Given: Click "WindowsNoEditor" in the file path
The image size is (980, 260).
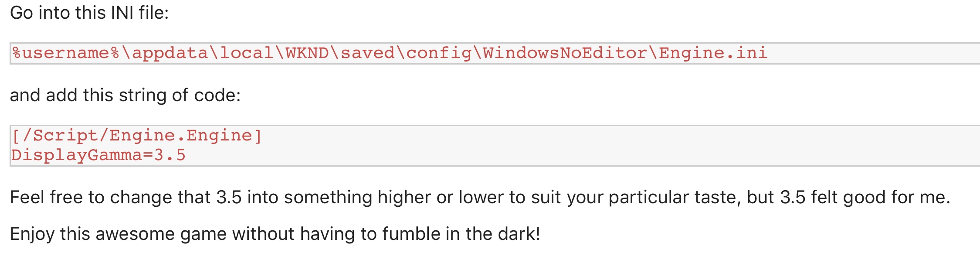Looking at the screenshot, I should click(565, 53).
